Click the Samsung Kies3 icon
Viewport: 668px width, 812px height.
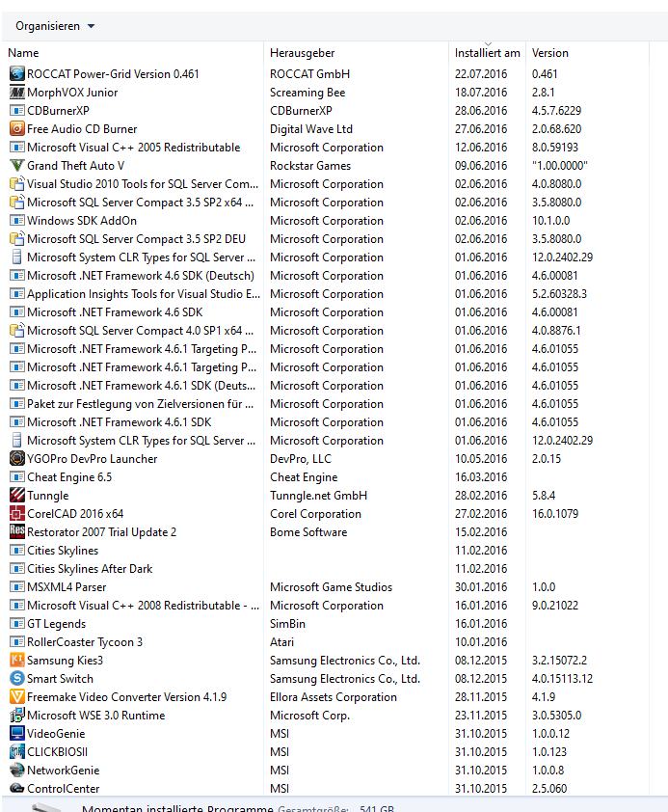click(x=17, y=660)
